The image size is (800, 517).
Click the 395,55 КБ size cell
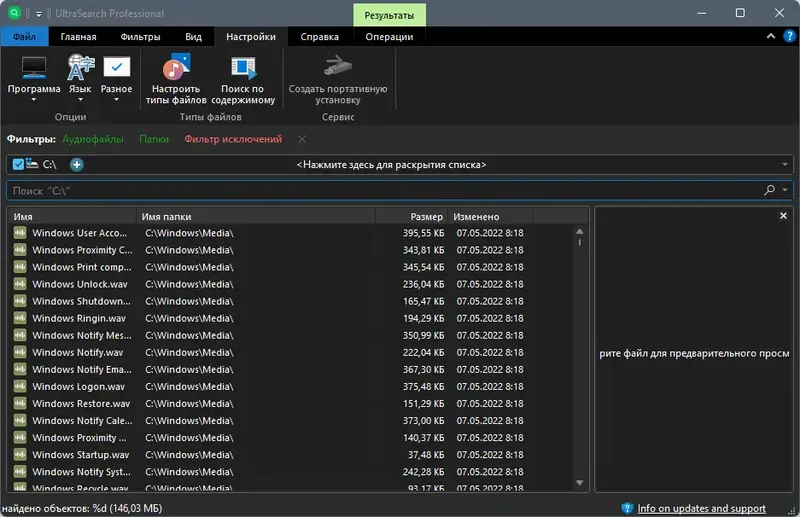coord(423,233)
